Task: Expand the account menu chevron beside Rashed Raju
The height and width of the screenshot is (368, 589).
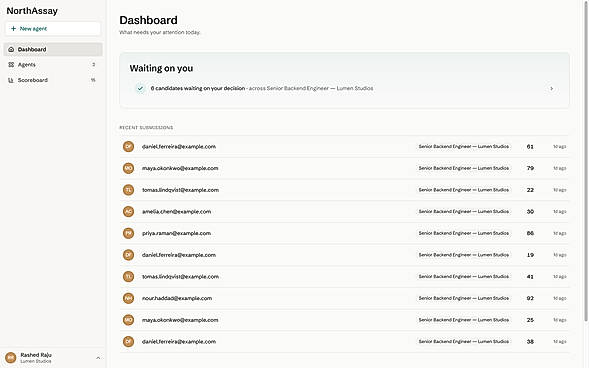Action: [x=98, y=358]
